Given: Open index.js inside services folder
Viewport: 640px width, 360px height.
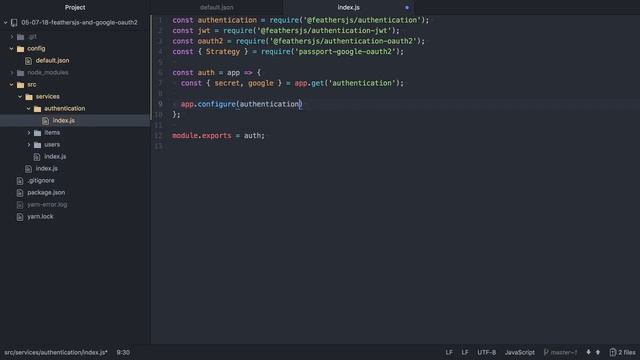Looking at the screenshot, I should pos(55,156).
